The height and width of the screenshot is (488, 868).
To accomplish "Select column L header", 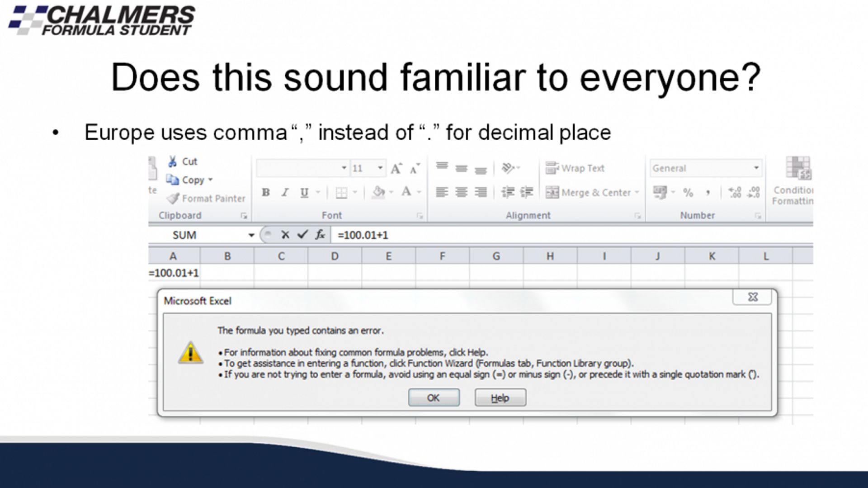I will [x=765, y=256].
